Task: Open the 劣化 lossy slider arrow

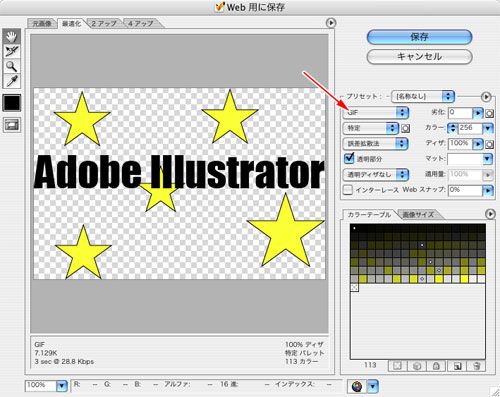Action: pyautogui.click(x=478, y=113)
